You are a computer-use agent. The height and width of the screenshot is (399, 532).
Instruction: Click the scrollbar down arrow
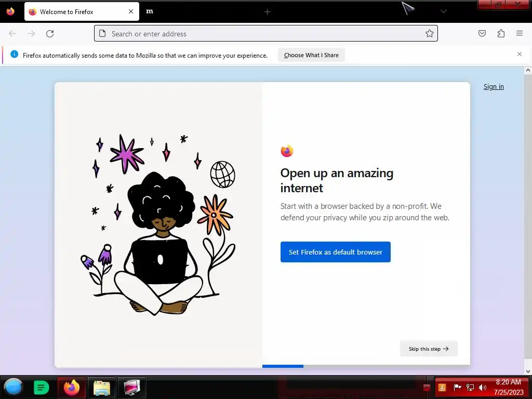[528, 371]
